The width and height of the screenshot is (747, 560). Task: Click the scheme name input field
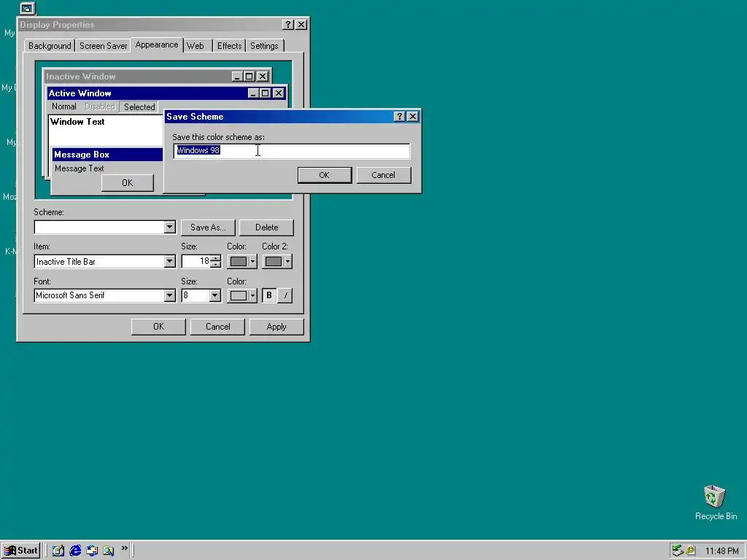(x=292, y=150)
